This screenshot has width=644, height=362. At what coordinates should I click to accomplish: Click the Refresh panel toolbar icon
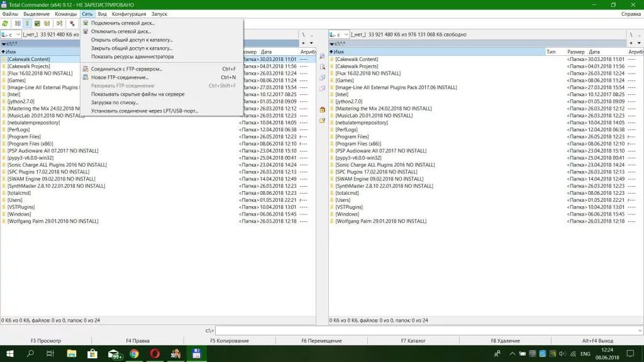click(5, 23)
